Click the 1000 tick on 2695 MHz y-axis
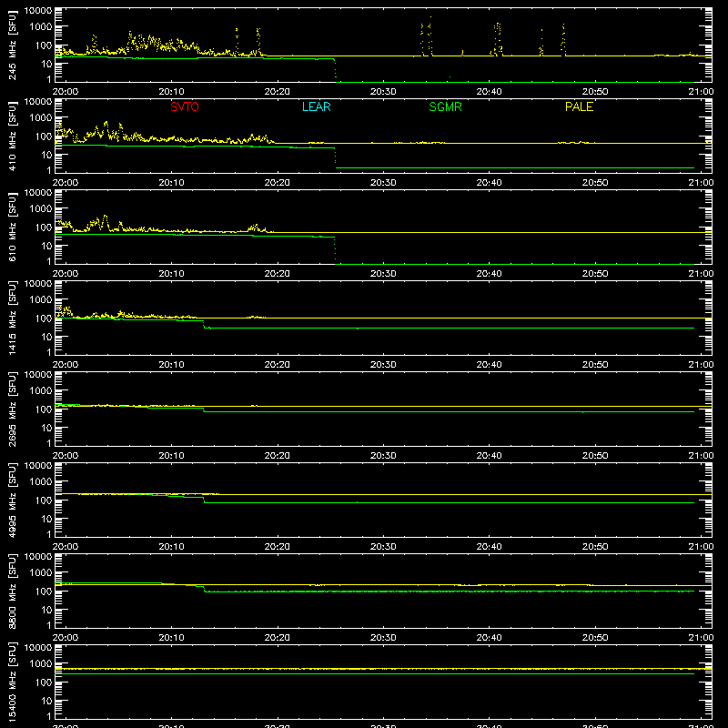 tap(41, 391)
